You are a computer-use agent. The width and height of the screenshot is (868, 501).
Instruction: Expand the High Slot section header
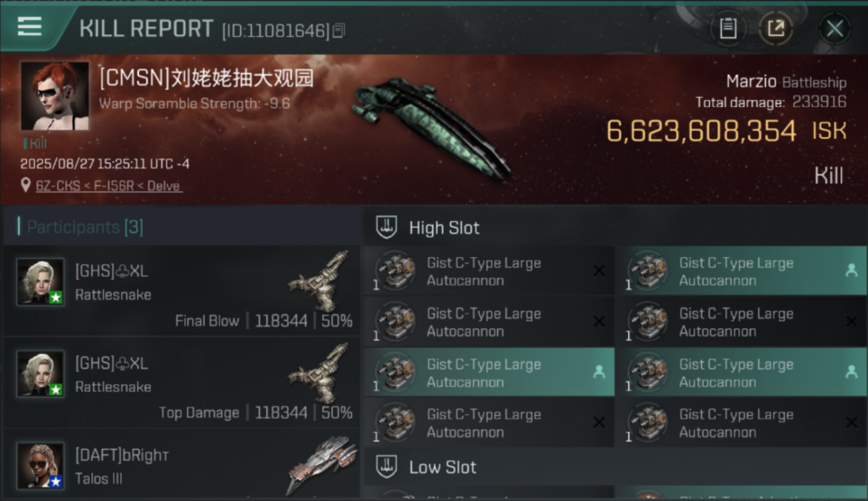tap(616, 228)
